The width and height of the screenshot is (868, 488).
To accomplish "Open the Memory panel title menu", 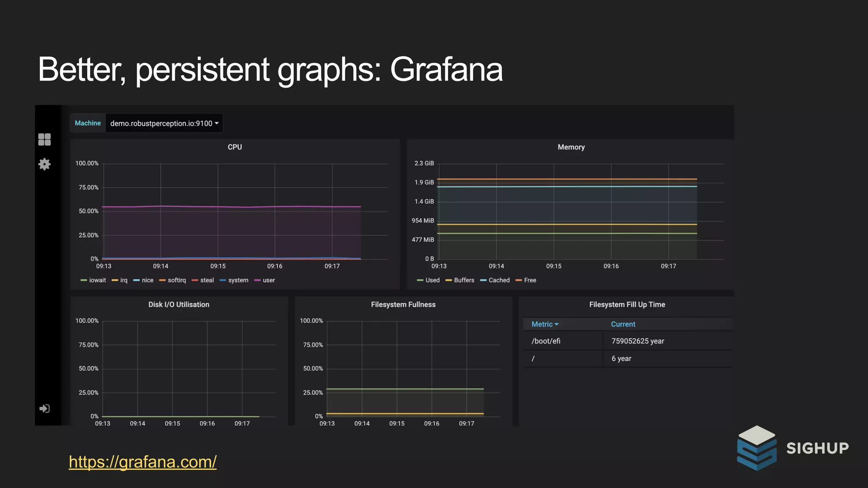I will (x=571, y=147).
